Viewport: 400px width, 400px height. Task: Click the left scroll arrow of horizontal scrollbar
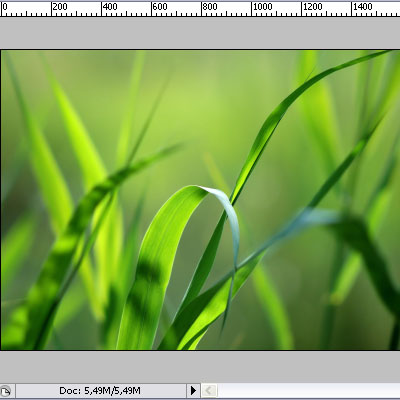pos(209,390)
